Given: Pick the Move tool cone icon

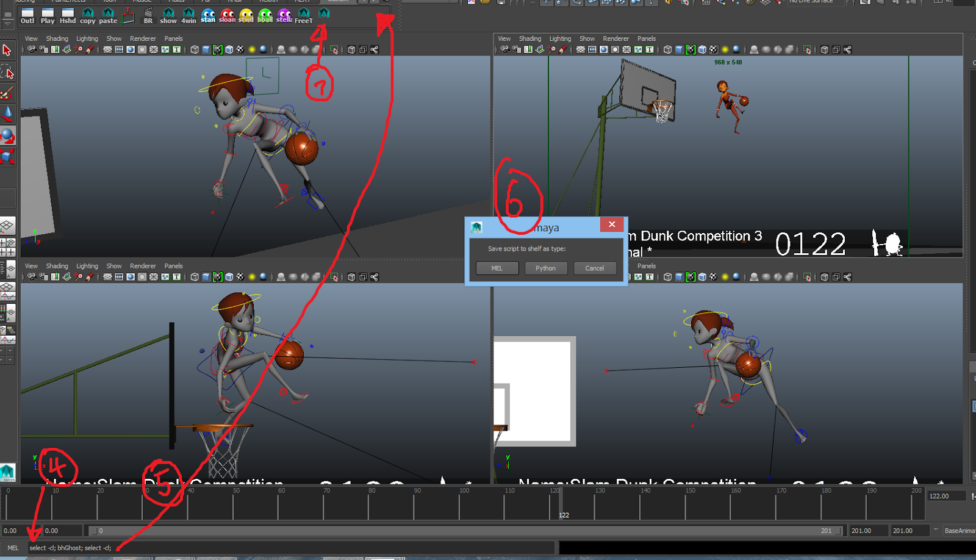Looking at the screenshot, I should [7, 114].
